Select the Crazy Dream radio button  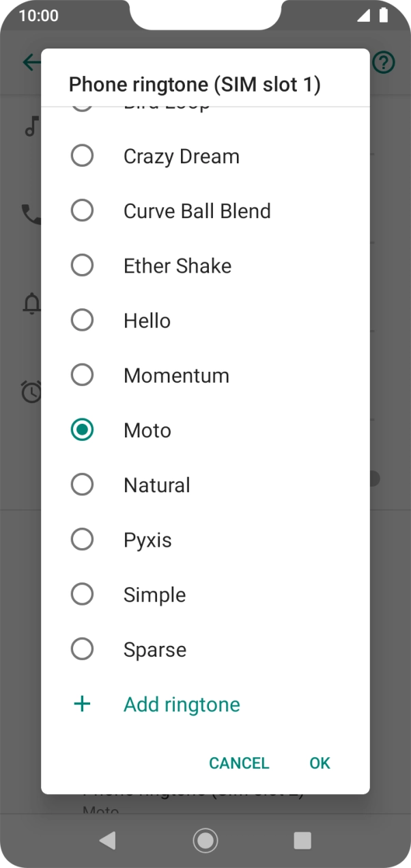click(x=82, y=156)
